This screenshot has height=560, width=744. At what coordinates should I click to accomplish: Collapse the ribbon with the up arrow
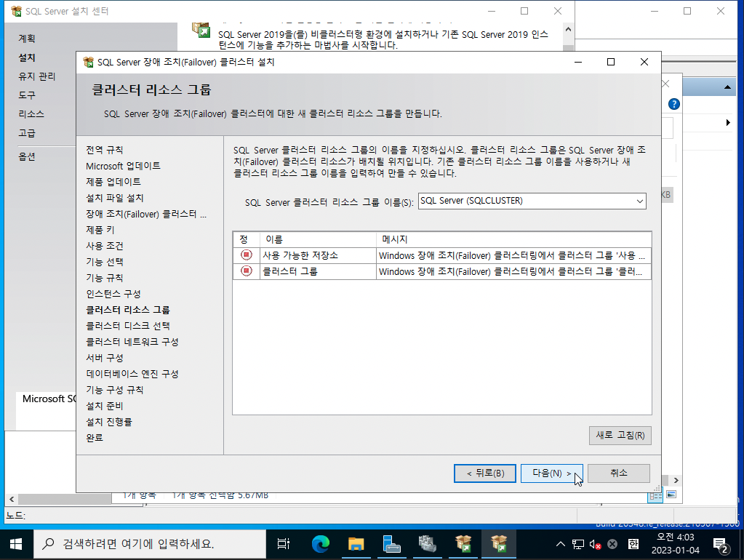pyautogui.click(x=727, y=87)
